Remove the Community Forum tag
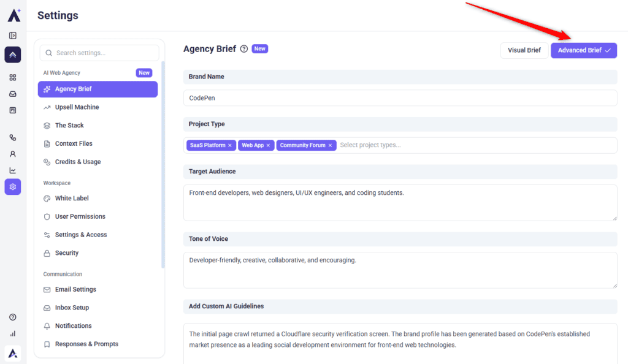Image resolution: width=628 pixels, height=364 pixels. (x=330, y=145)
